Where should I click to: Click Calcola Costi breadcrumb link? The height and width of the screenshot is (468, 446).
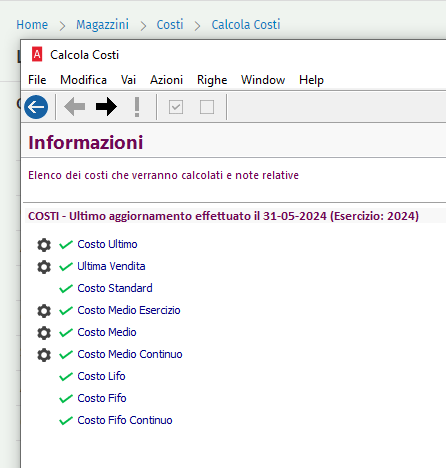(x=246, y=25)
